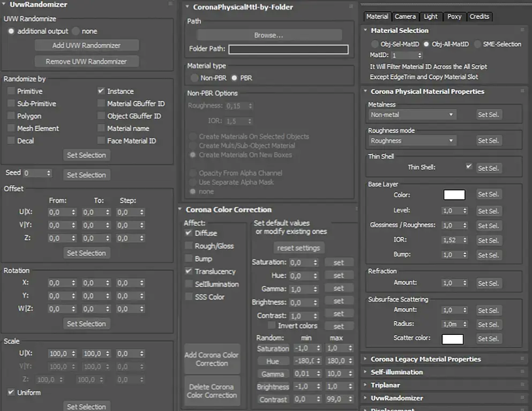Viewport: 532px width, 411px height.
Task: Open the Roughness mode dropdown
Action: pos(412,140)
